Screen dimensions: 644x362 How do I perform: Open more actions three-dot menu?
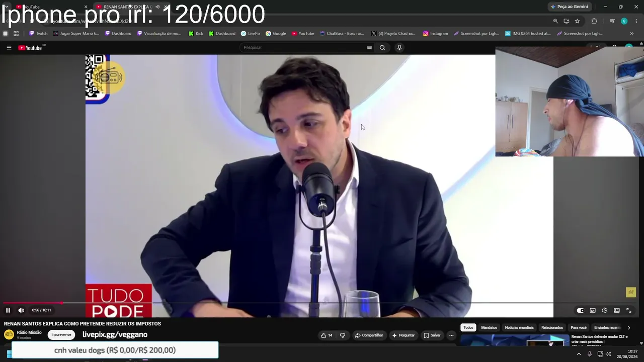coord(451,335)
